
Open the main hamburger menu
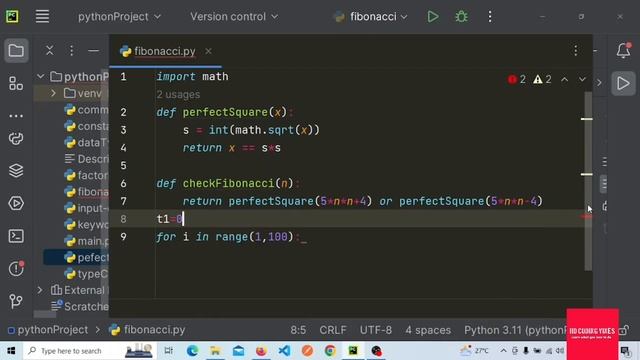tap(42, 16)
